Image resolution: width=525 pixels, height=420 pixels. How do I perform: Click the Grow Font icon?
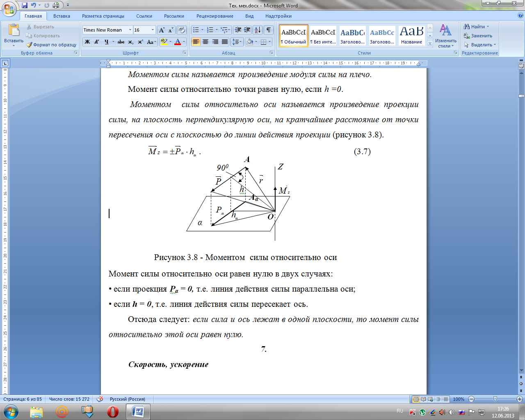(x=162, y=30)
